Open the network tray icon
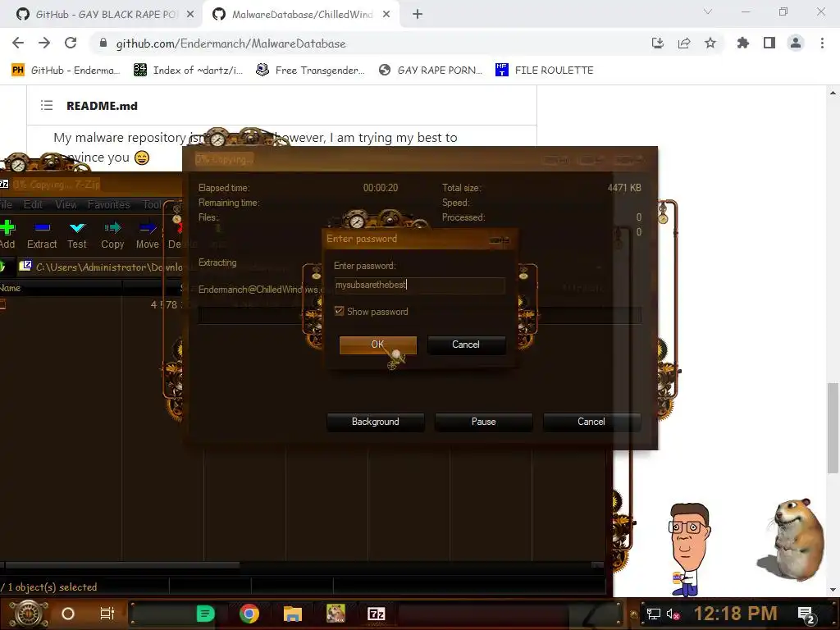The image size is (840, 630). [653, 614]
